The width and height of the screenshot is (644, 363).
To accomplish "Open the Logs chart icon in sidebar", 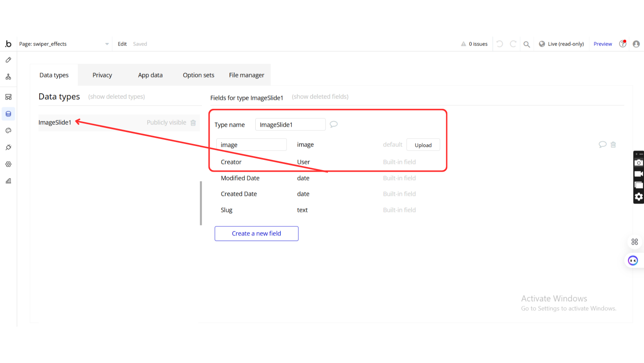I will [x=8, y=181].
